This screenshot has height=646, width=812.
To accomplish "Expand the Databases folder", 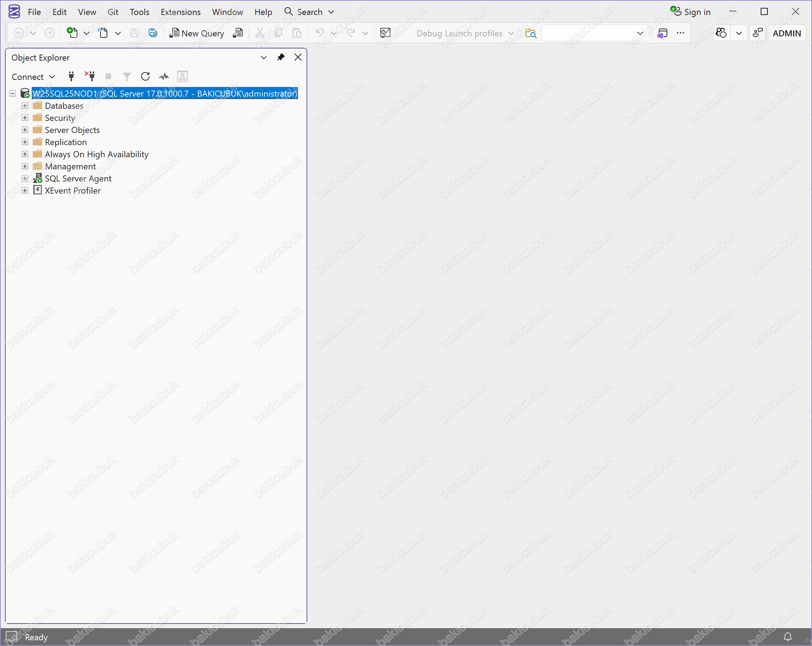I will 25,106.
